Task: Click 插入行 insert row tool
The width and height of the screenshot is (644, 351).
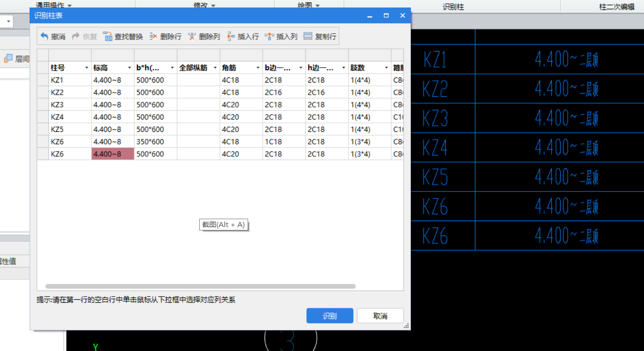Action: [242, 36]
